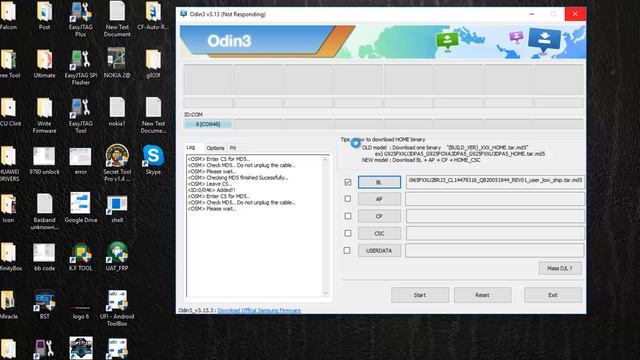Image resolution: width=640 pixels, height=360 pixels.
Task: Click log line '<ID:0/046> Added!!'
Action: 211,190
